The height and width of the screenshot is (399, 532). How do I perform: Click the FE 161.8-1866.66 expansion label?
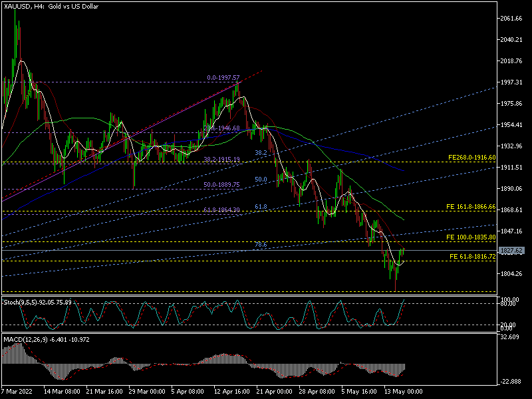tap(471, 207)
